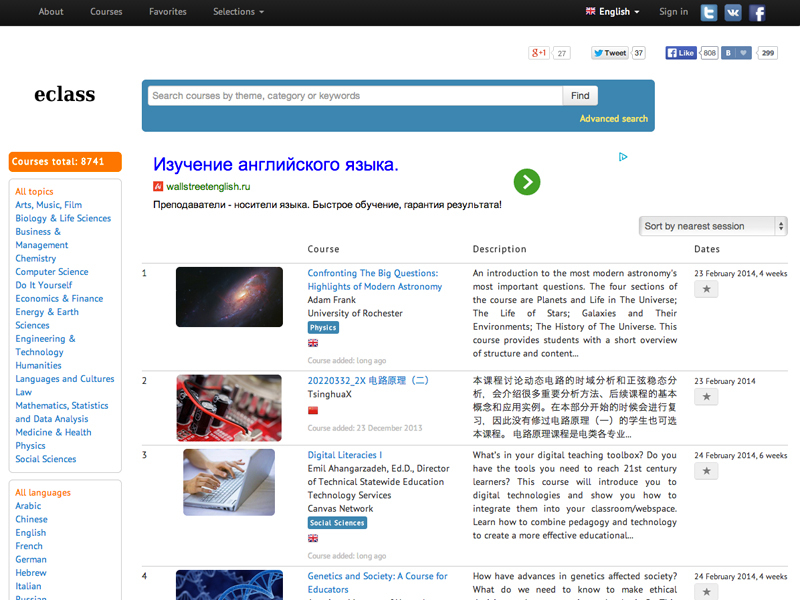The width and height of the screenshot is (800, 600).
Task: Open the VK social network icon
Action: 733,13
